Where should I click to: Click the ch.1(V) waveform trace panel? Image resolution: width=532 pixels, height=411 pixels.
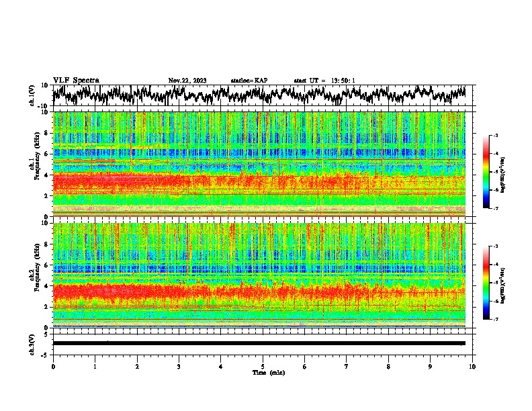pyautogui.click(x=264, y=95)
